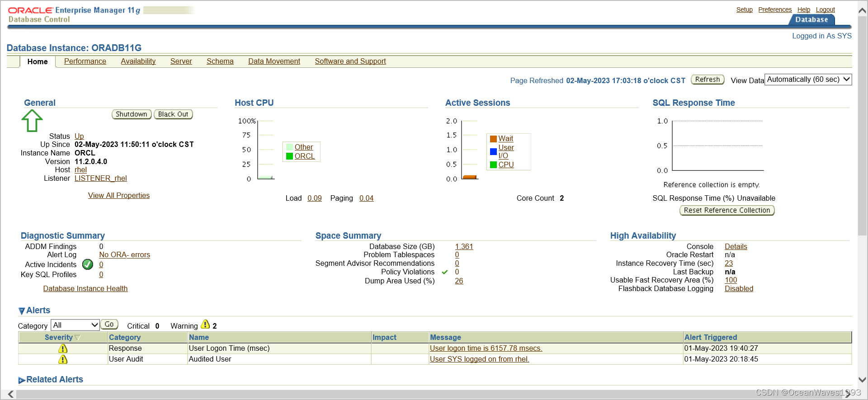Click the orange Wait legend swatch
The height and width of the screenshot is (400, 868).
pyautogui.click(x=493, y=139)
